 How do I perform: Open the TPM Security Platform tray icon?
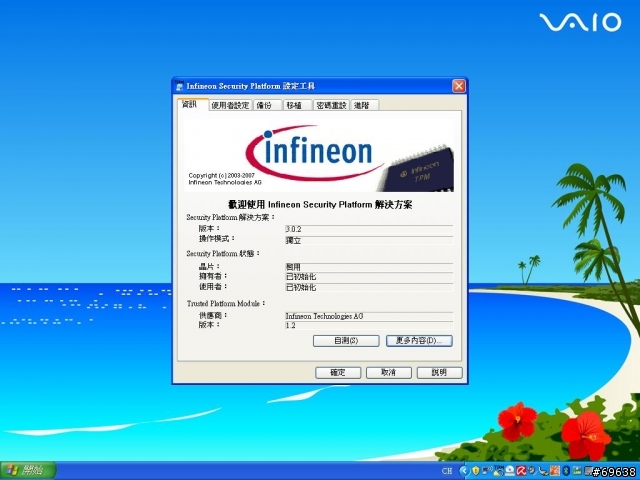(499, 471)
